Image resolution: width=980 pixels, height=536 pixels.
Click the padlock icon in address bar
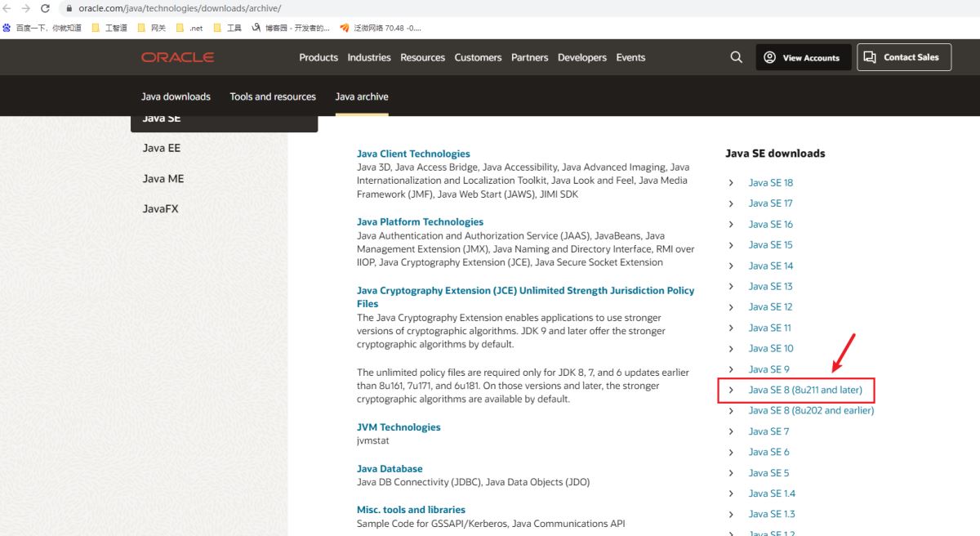point(69,8)
